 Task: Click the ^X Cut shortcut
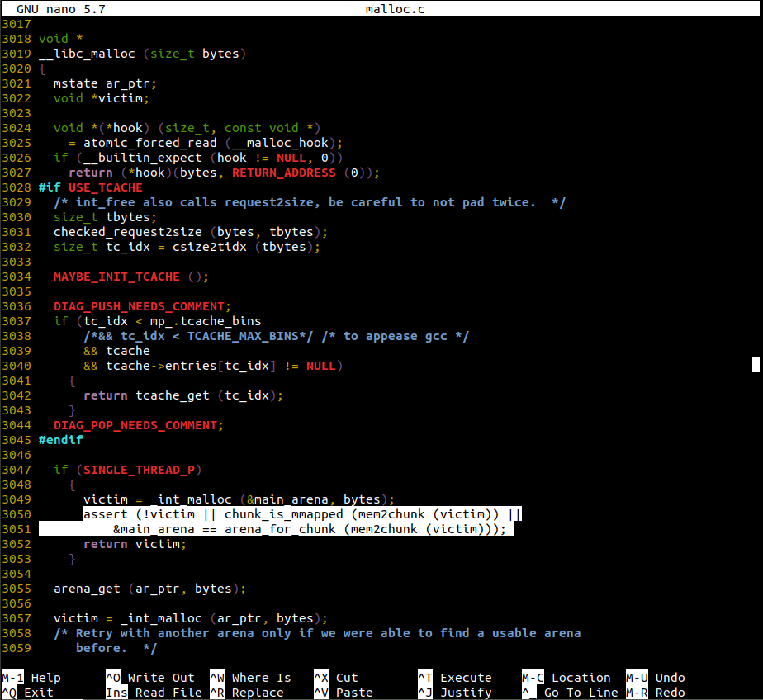(336, 678)
